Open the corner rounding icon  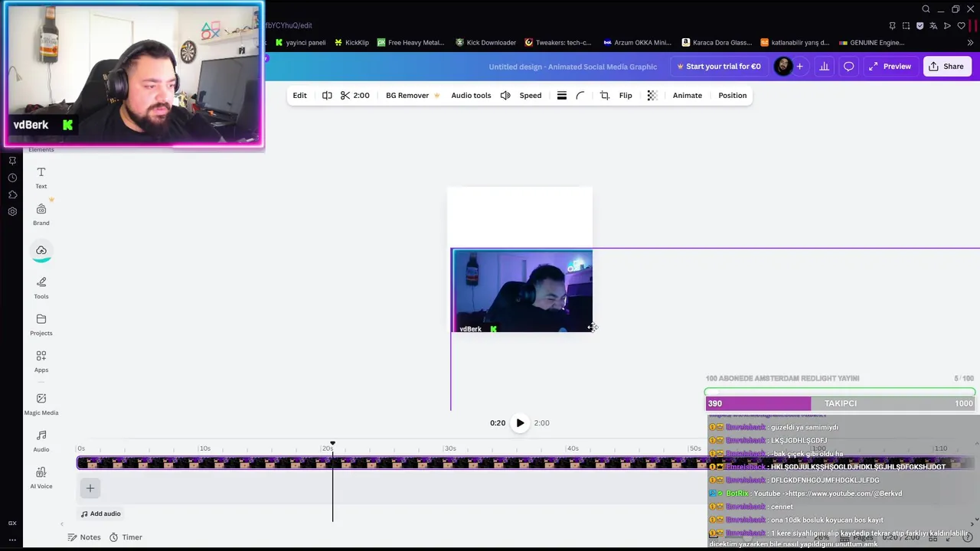tap(580, 96)
